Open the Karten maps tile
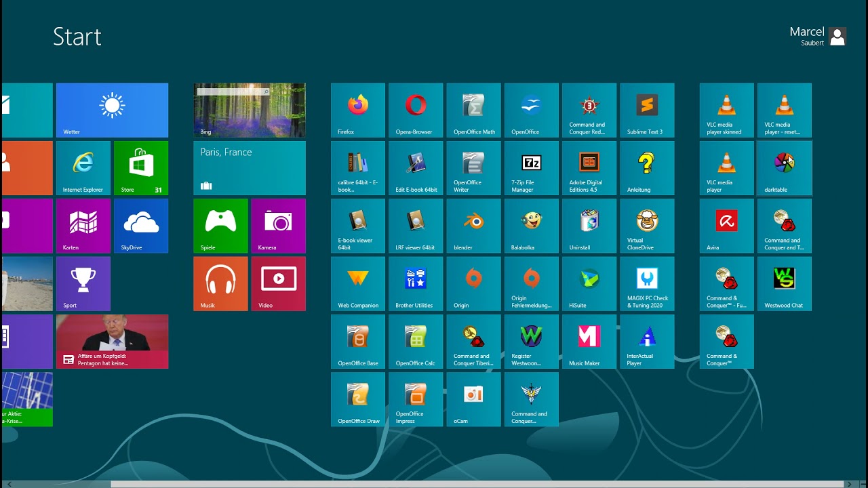Screen dimensions: 868x488 [83, 226]
